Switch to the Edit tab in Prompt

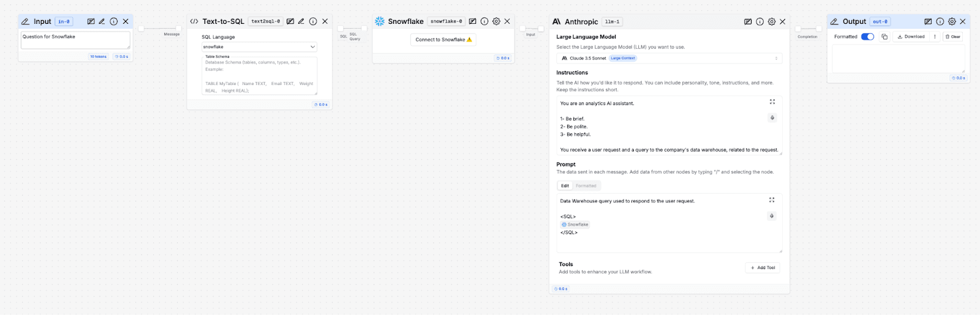[565, 186]
